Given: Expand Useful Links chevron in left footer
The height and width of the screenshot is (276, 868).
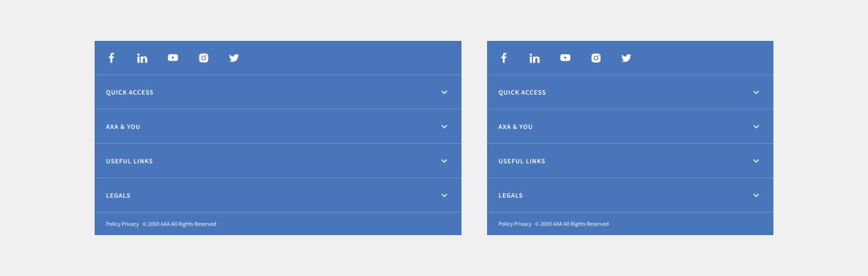Looking at the screenshot, I should coord(444,161).
